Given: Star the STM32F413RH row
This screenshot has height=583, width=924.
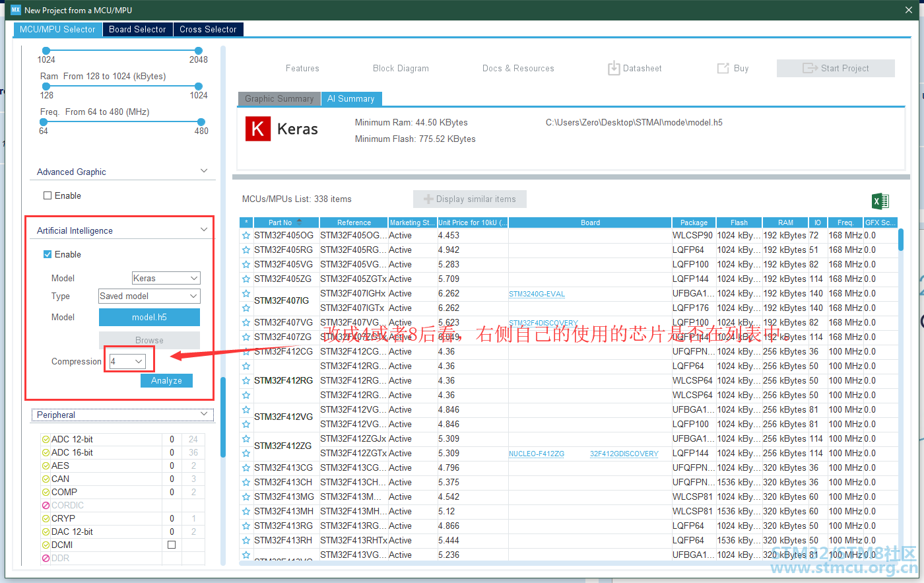Looking at the screenshot, I should point(246,541).
